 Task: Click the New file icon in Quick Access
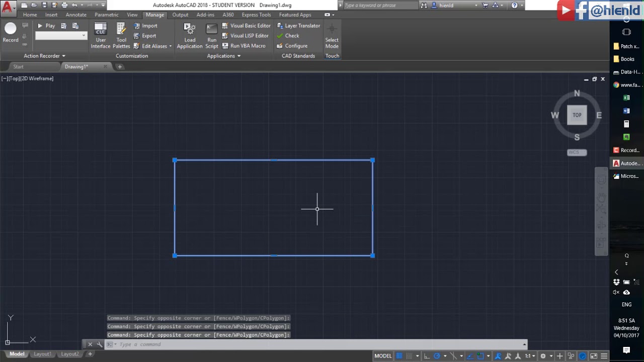click(x=24, y=5)
